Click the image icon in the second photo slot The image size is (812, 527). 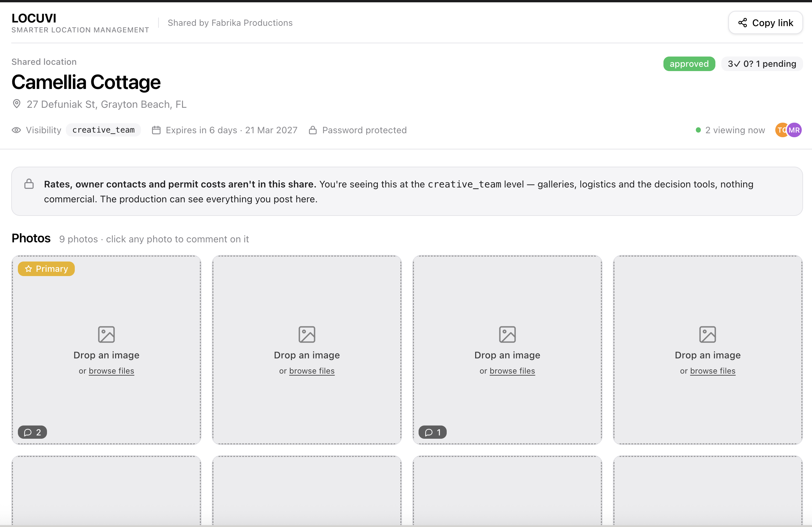click(x=307, y=334)
